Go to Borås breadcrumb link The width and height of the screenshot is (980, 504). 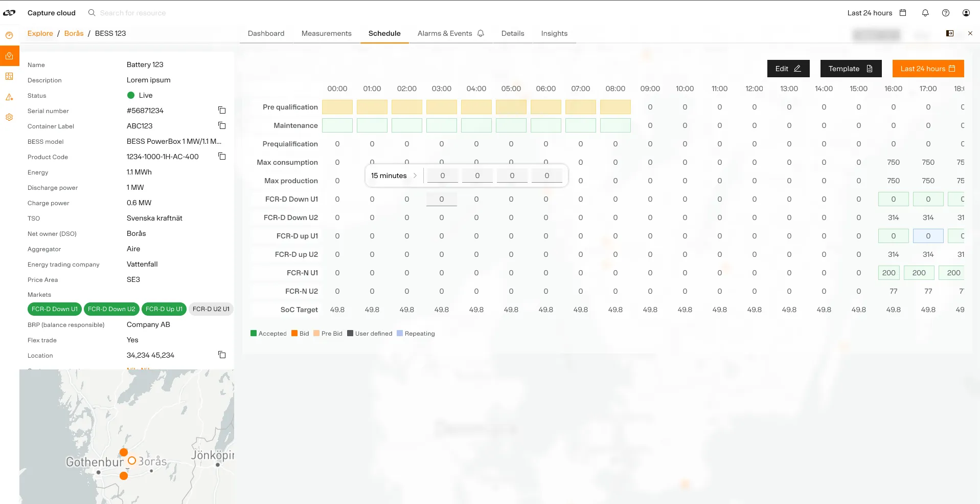(74, 33)
